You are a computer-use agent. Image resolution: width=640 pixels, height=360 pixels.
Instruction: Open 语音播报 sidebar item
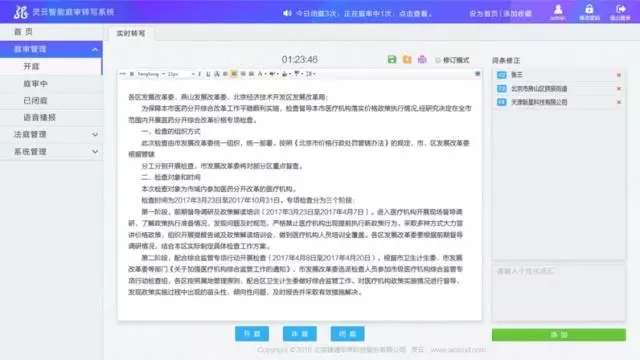(x=51, y=118)
